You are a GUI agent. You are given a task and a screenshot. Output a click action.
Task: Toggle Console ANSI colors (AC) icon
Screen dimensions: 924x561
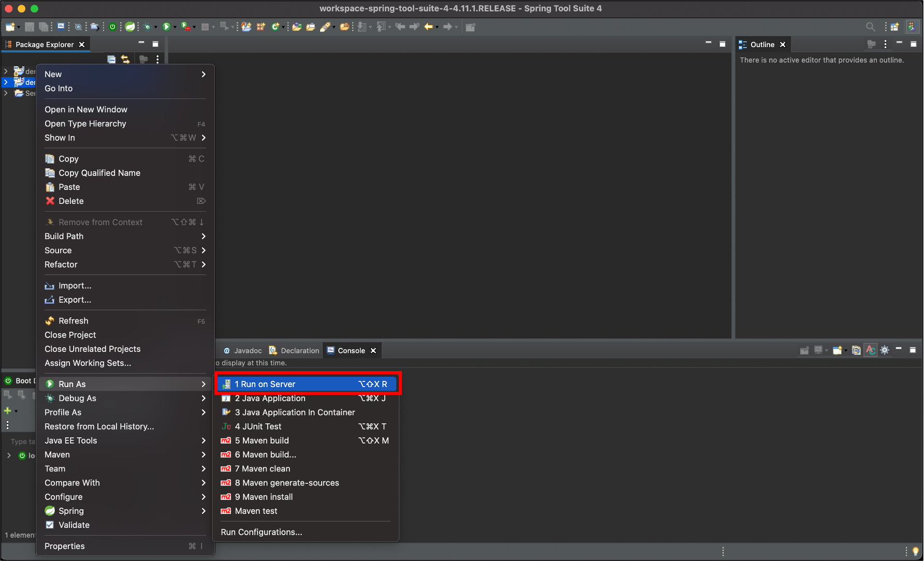click(871, 350)
